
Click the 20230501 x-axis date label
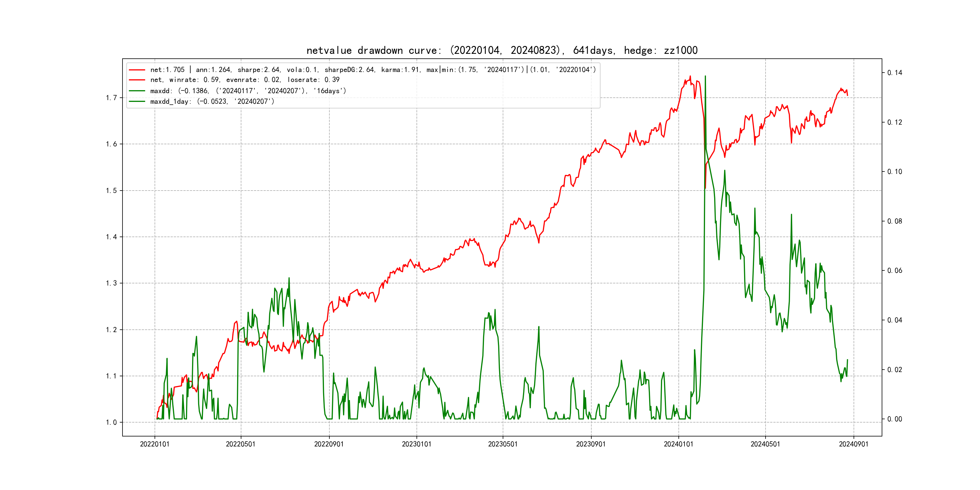[503, 444]
